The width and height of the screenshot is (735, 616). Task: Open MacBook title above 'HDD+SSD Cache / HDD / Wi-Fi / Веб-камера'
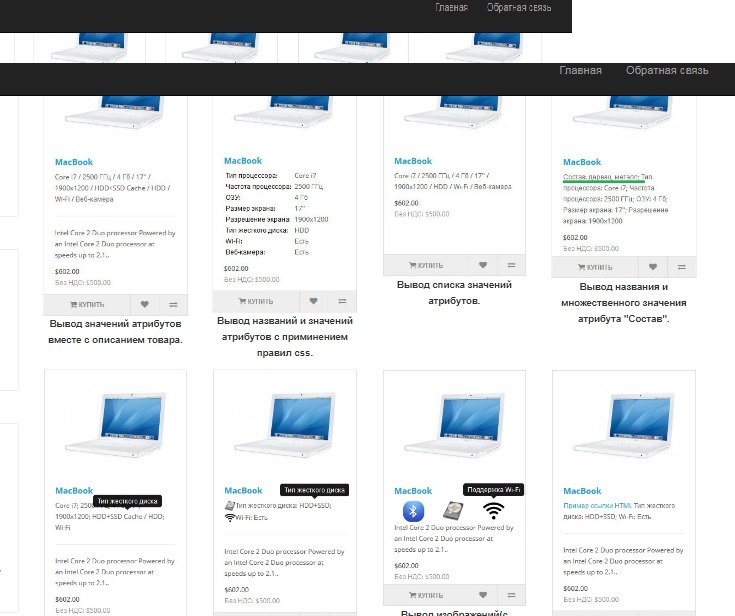(74, 162)
